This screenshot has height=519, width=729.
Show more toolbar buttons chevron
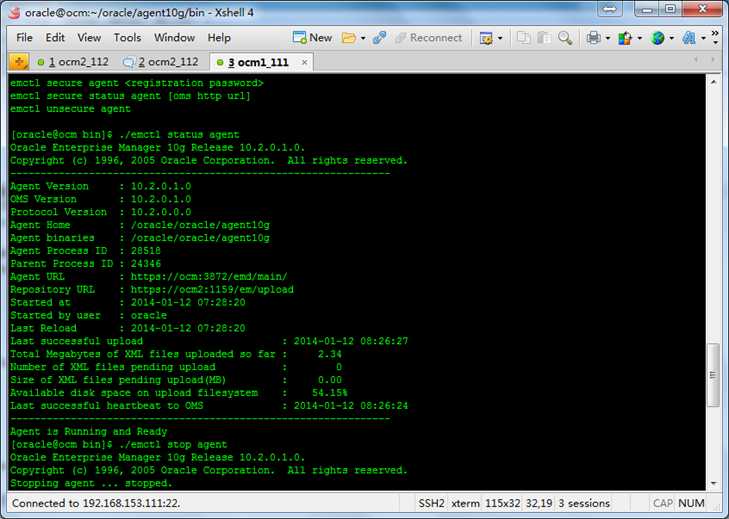click(x=716, y=38)
